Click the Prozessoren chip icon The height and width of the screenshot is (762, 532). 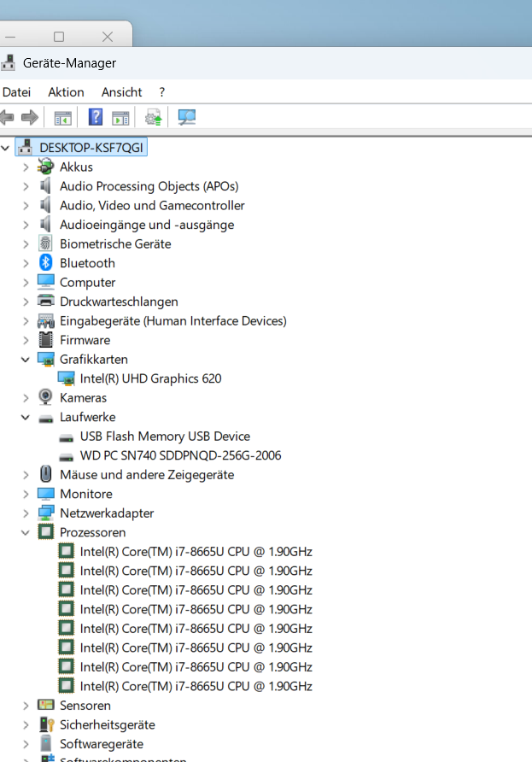tap(45, 532)
